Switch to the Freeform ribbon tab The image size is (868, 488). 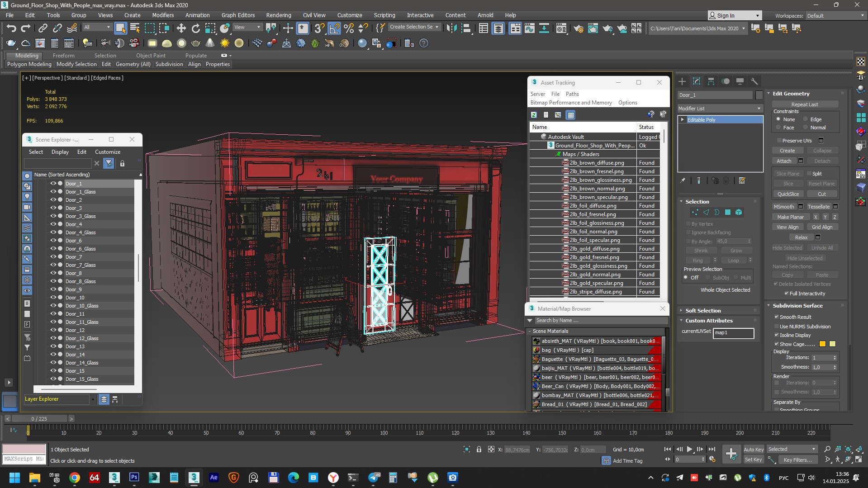click(63, 56)
